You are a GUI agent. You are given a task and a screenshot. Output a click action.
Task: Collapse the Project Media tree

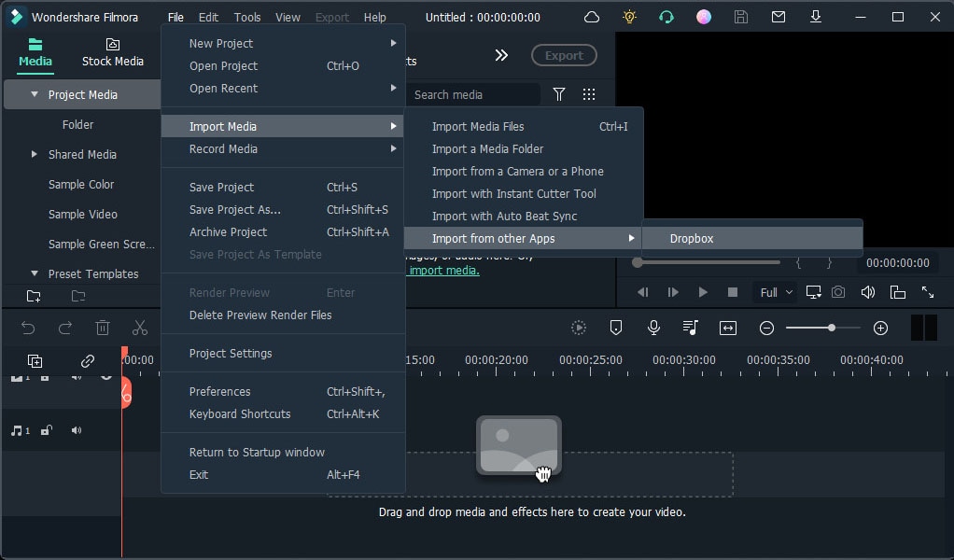[35, 94]
